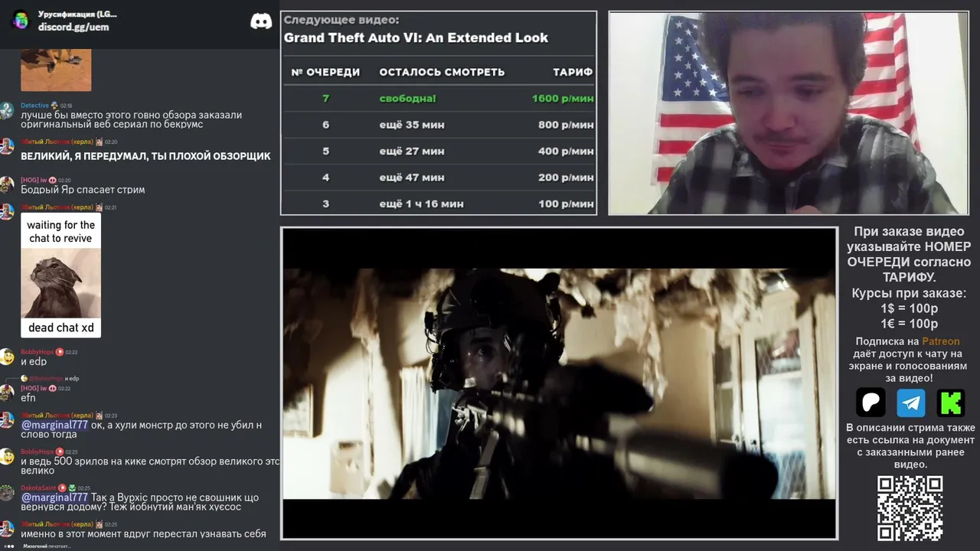Select queue row 5 with "ещё 27 мин"
Viewport: 980px width, 551px height.
[439, 151]
